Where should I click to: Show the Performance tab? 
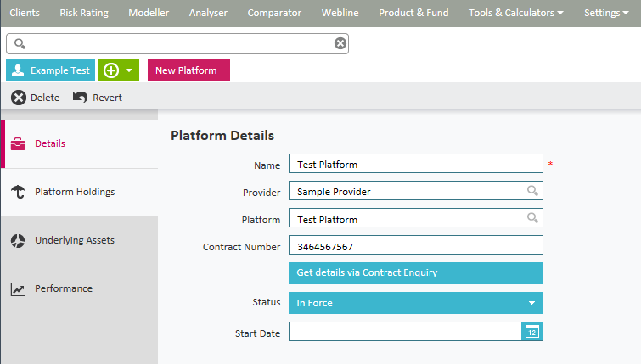63,288
